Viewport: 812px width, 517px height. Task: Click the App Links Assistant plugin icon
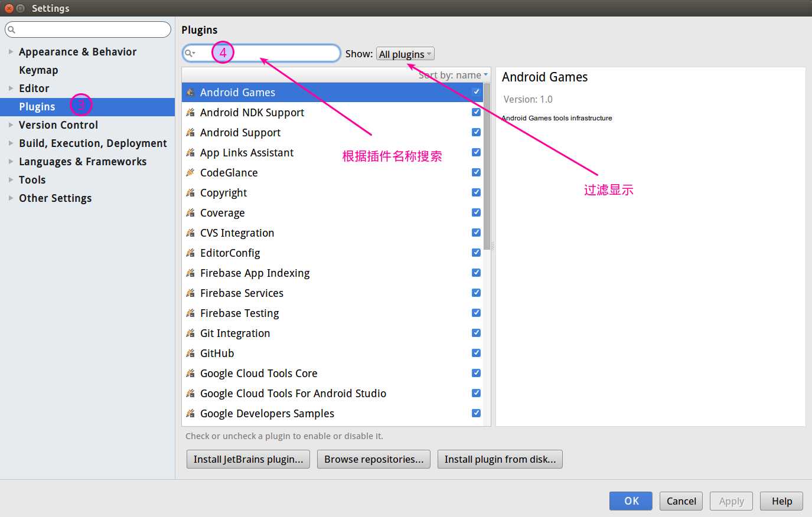coord(190,152)
